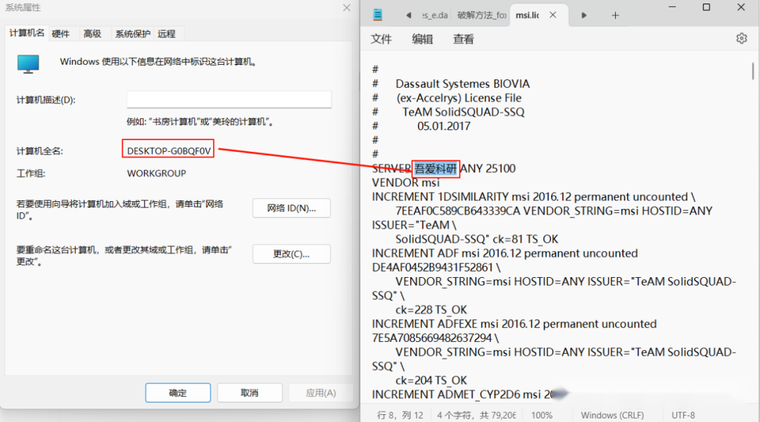The width and height of the screenshot is (760, 422).
Task: Confirm with the 确定 button
Action: [x=178, y=393]
